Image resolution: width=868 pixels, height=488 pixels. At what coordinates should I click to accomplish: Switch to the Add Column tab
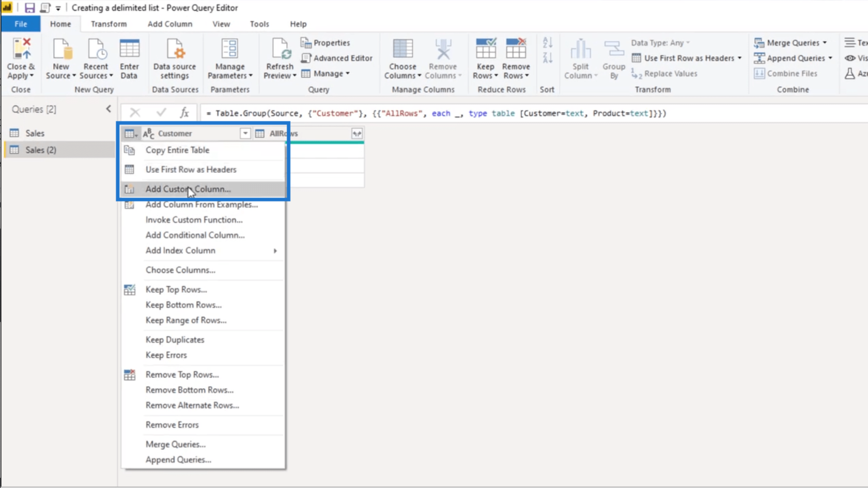[170, 24]
